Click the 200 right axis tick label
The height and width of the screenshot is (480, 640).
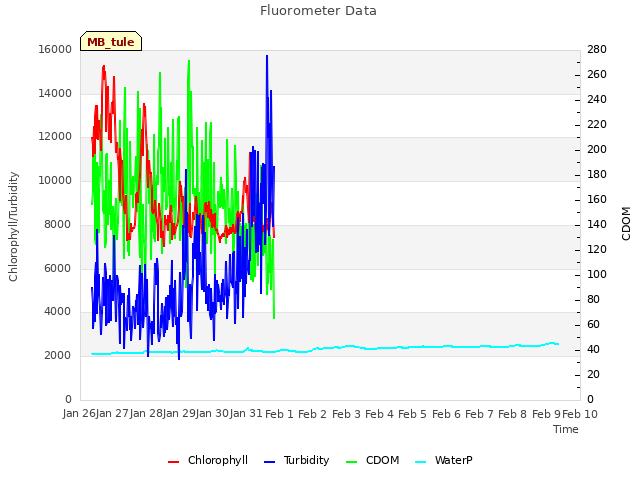(597, 150)
